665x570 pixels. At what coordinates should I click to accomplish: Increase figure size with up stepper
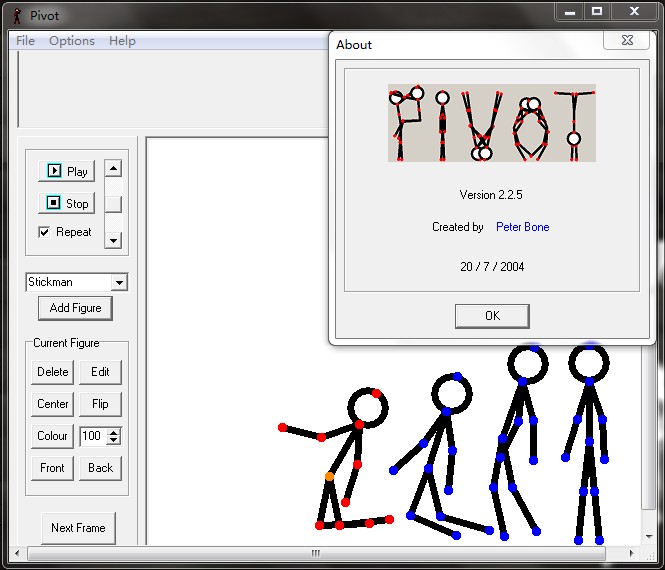[114, 432]
